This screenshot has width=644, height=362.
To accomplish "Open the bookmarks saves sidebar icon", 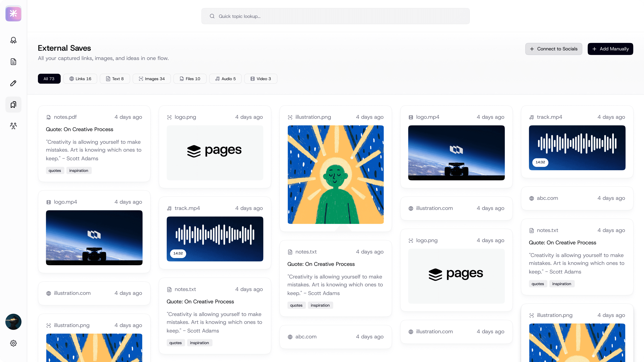I will point(13,105).
